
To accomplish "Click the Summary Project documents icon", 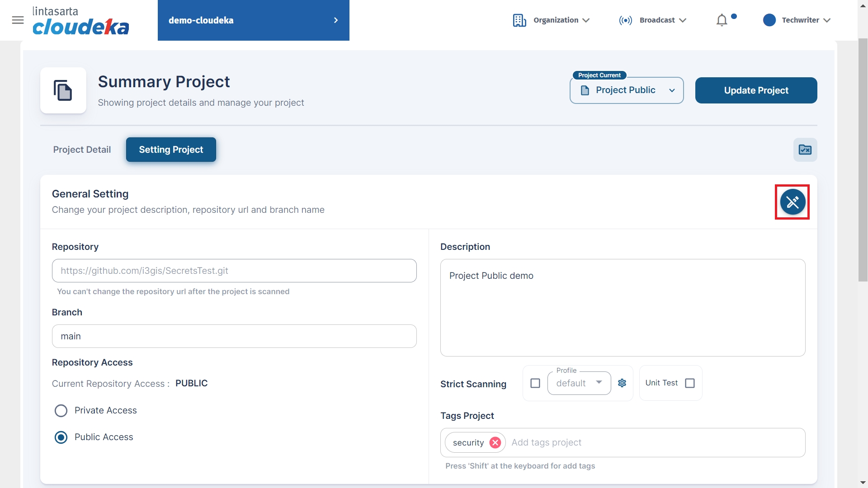I will click(x=63, y=90).
